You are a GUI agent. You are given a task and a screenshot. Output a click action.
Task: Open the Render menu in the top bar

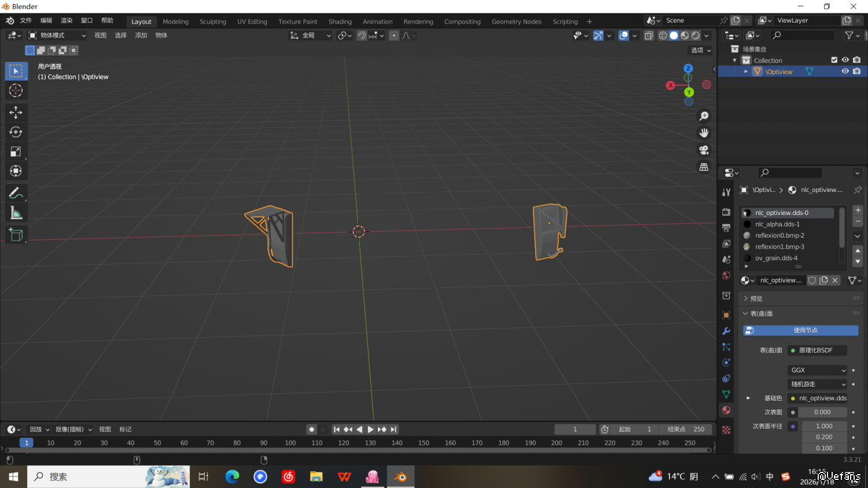pos(67,21)
